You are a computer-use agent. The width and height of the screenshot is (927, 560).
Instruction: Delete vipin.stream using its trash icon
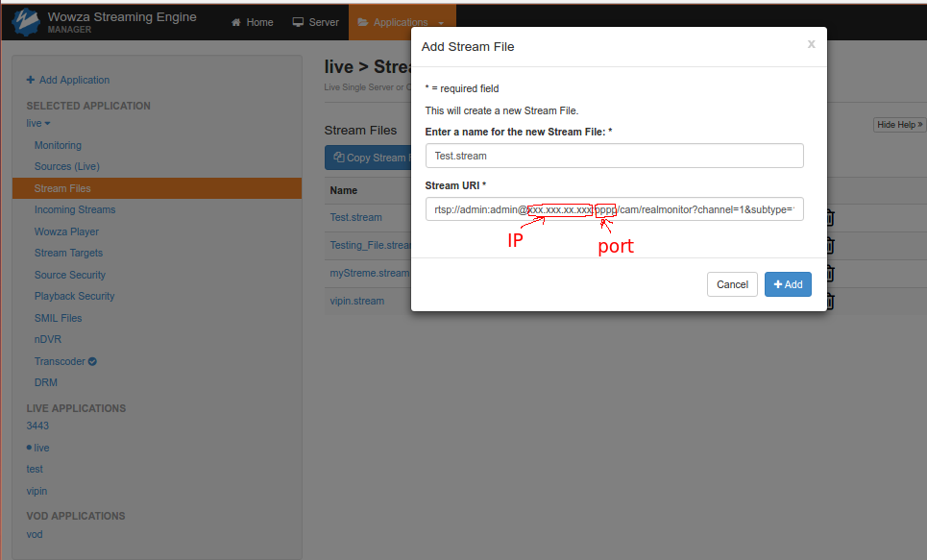(829, 301)
